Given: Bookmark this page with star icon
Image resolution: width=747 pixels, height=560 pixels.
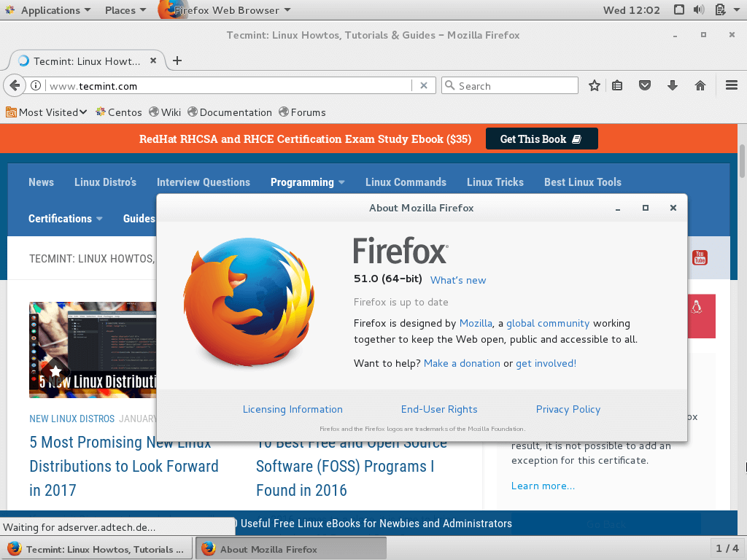Looking at the screenshot, I should coord(594,86).
